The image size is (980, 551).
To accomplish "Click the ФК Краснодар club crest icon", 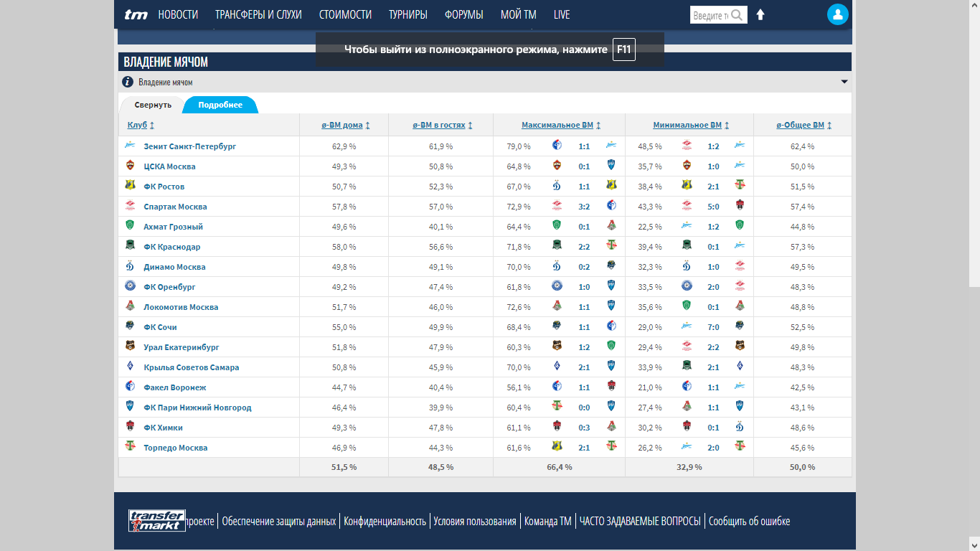I will pyautogui.click(x=130, y=246).
